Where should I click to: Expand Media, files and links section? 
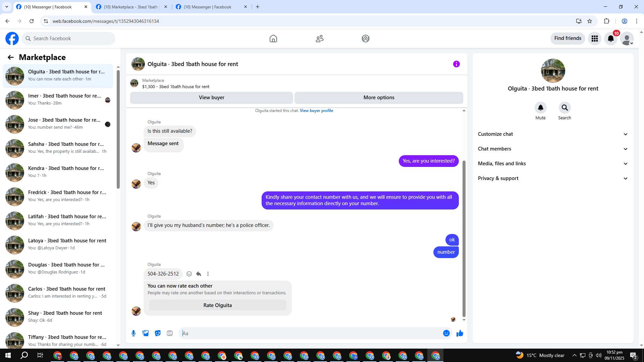pos(553,164)
